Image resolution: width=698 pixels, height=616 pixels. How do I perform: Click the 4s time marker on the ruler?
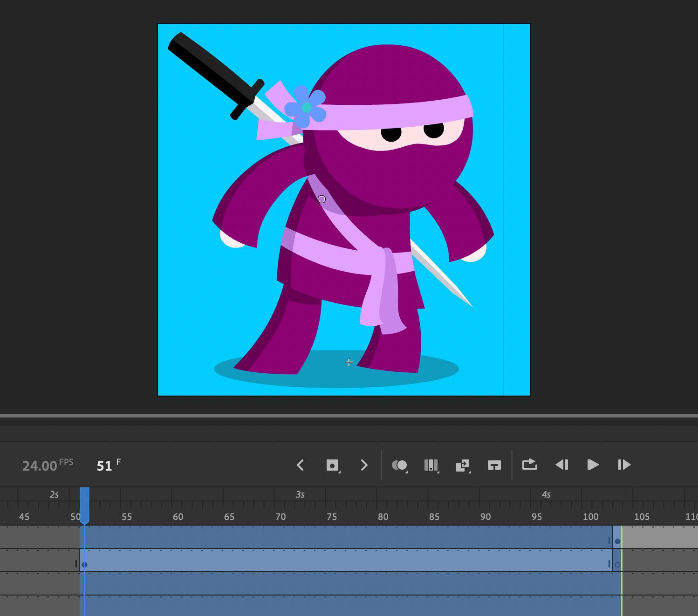pyautogui.click(x=546, y=494)
